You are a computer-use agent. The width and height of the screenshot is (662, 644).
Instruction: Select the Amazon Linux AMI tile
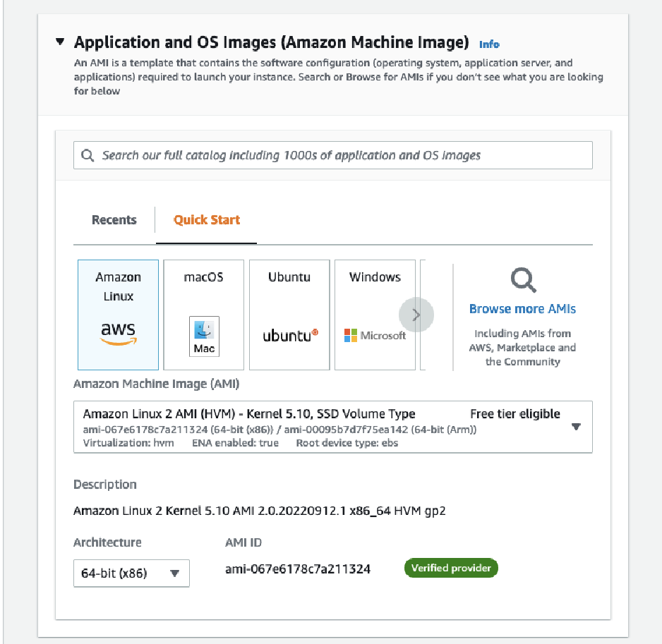tap(119, 315)
